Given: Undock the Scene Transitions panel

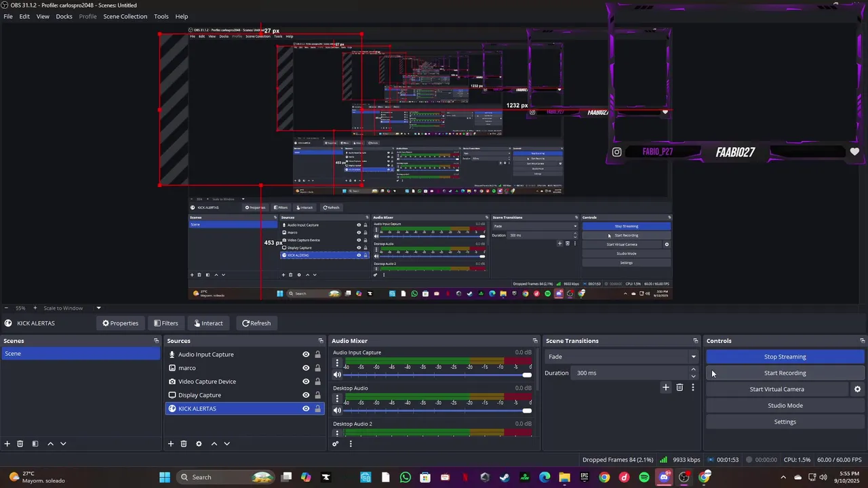Looking at the screenshot, I should (695, 341).
